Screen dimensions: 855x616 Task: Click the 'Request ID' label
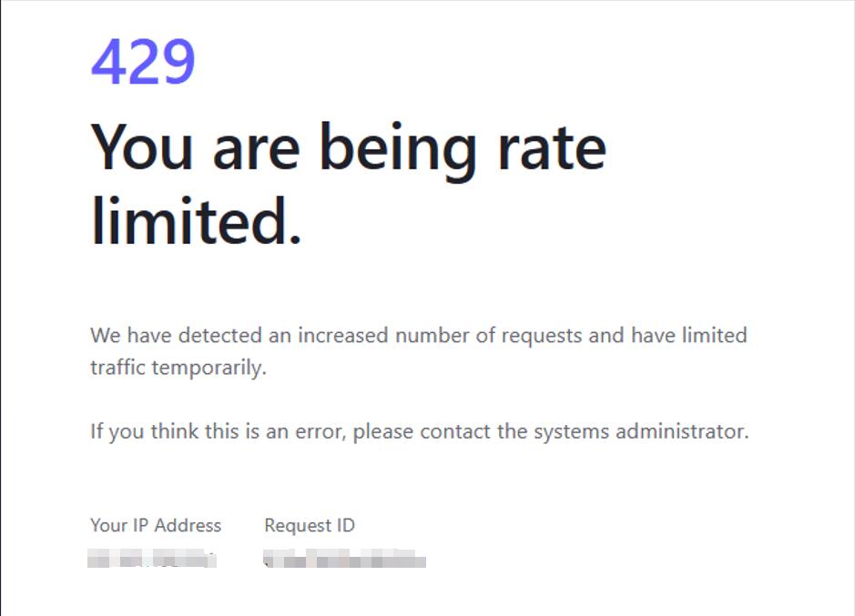[310, 526]
